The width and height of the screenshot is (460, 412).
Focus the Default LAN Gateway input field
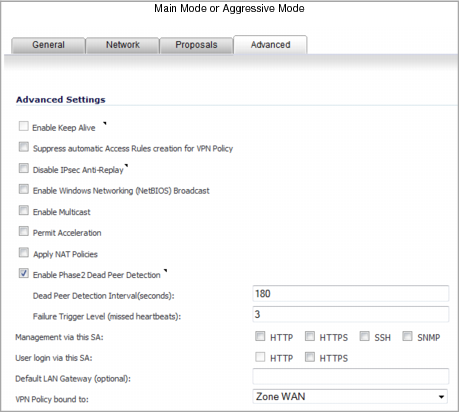351,376
